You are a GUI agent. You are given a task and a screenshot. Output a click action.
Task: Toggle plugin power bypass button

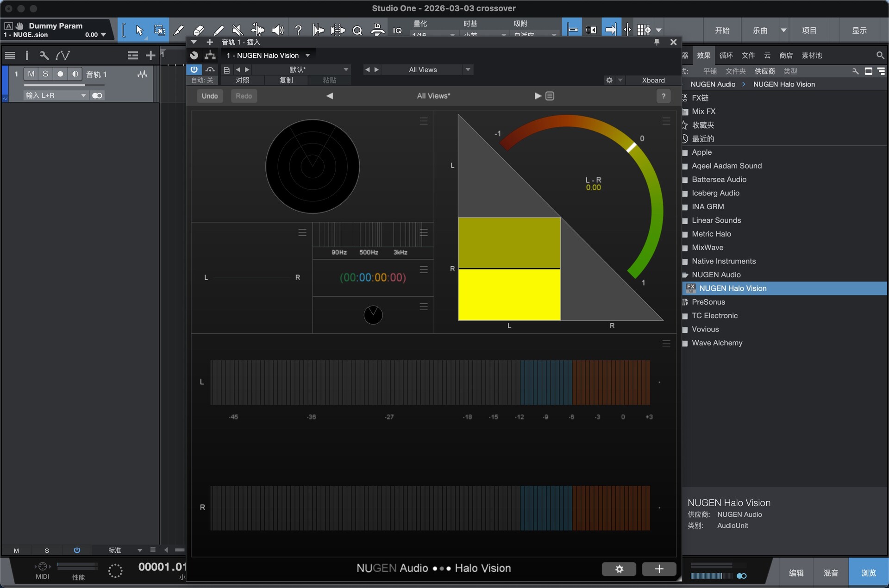(x=194, y=69)
